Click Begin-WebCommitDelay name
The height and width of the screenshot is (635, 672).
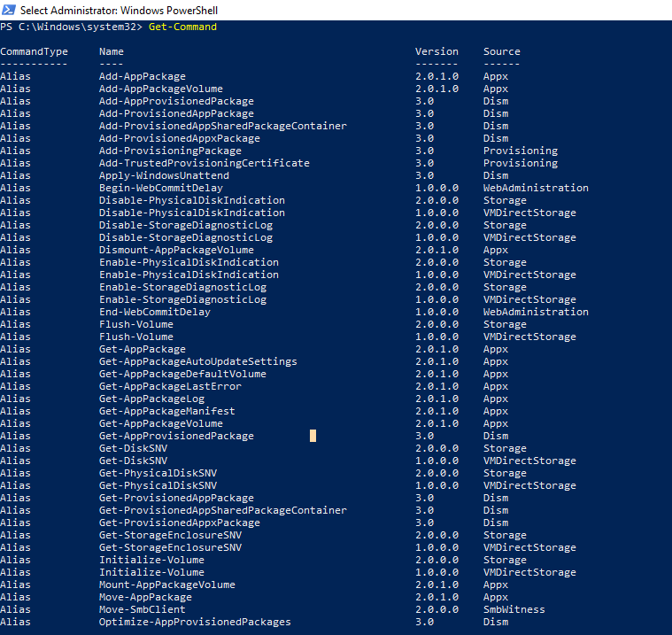click(x=161, y=189)
